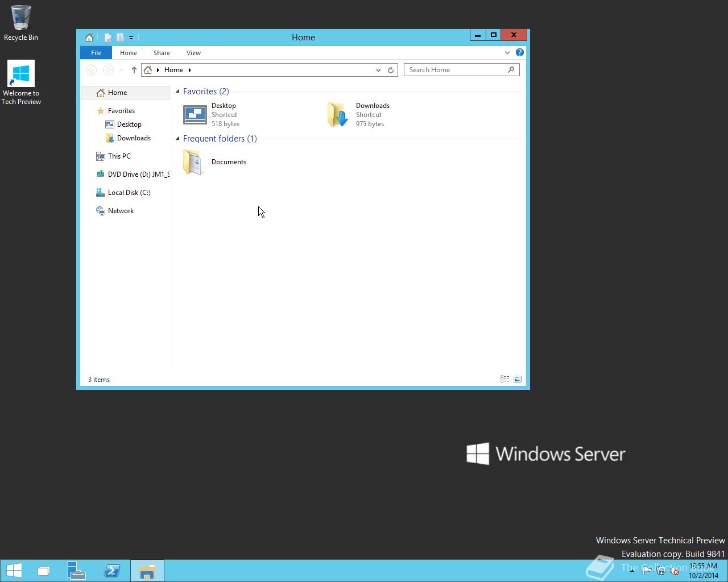Click the taskbar clock showing 10:55 AM
Image resolution: width=728 pixels, height=582 pixels.
(x=704, y=571)
